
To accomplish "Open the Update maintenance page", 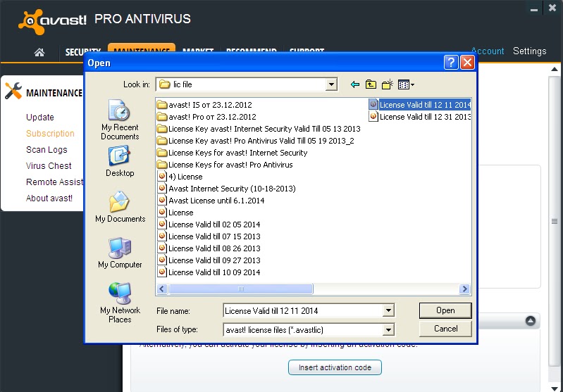I will click(x=40, y=118).
